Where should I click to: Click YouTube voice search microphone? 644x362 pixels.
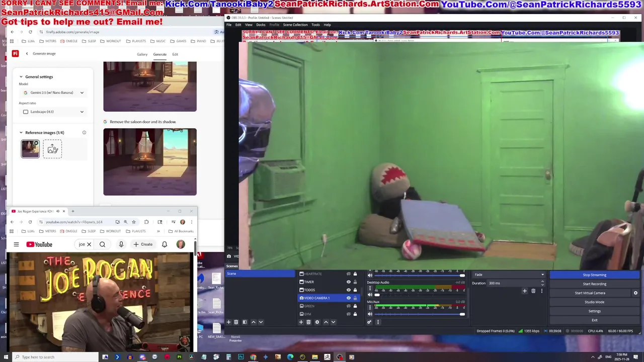121,244
